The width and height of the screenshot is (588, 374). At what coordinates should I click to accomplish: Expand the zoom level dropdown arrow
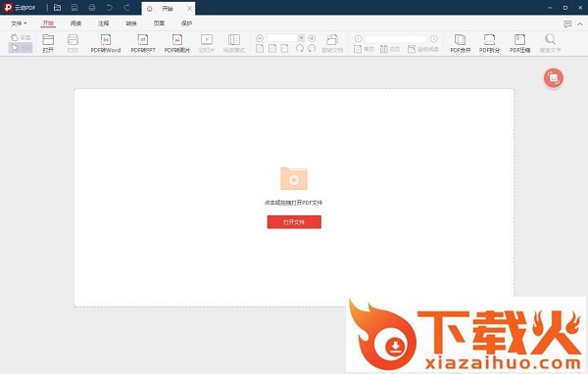point(301,38)
